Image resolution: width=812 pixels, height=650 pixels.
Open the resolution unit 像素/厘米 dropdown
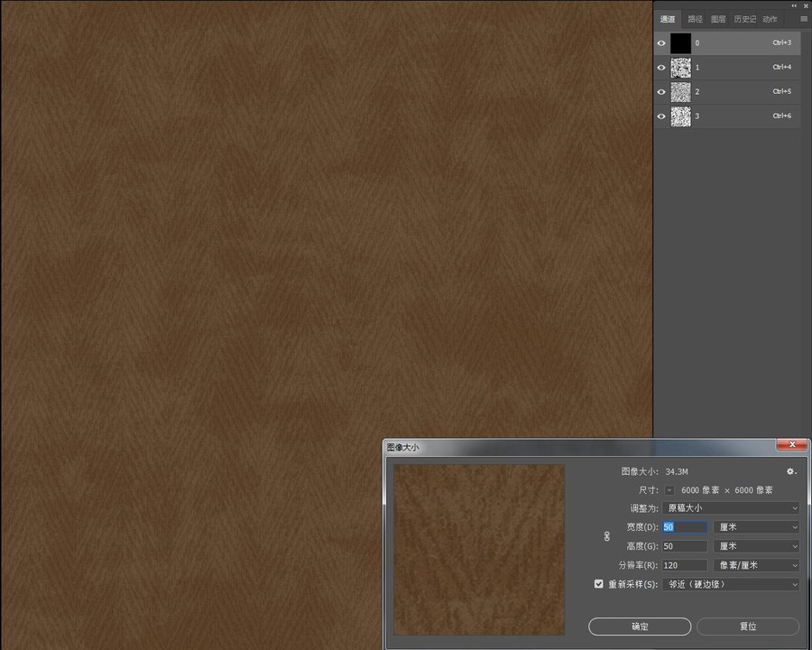(x=756, y=565)
